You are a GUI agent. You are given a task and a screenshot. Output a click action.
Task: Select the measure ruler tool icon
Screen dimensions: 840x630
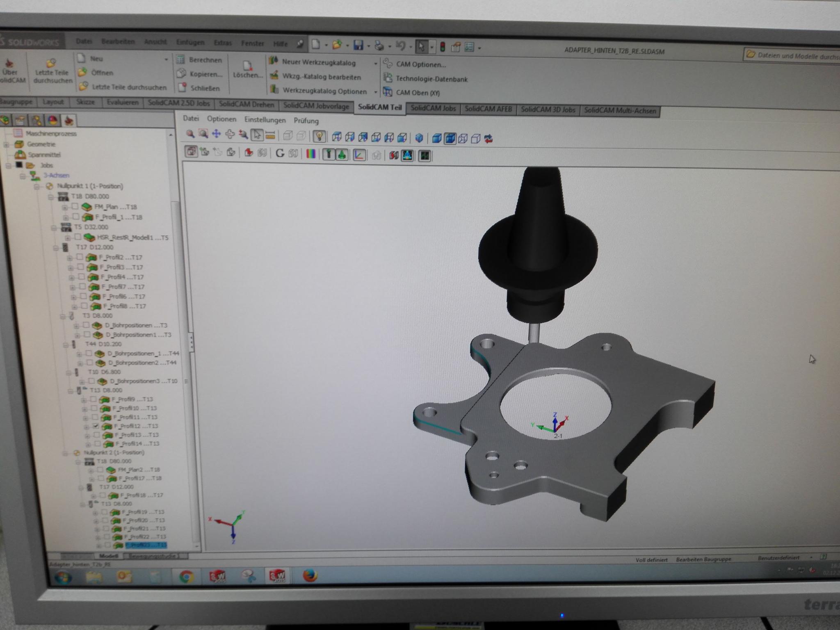click(x=270, y=135)
